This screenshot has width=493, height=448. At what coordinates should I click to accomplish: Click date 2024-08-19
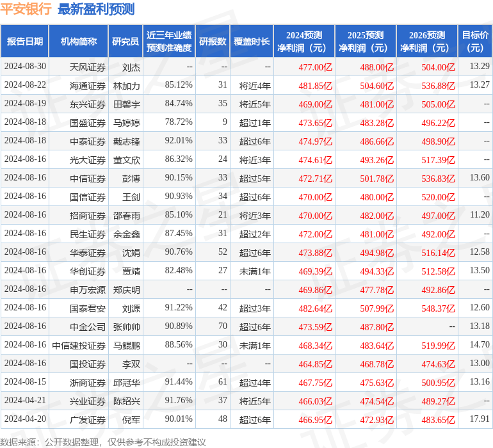[x=25, y=104]
